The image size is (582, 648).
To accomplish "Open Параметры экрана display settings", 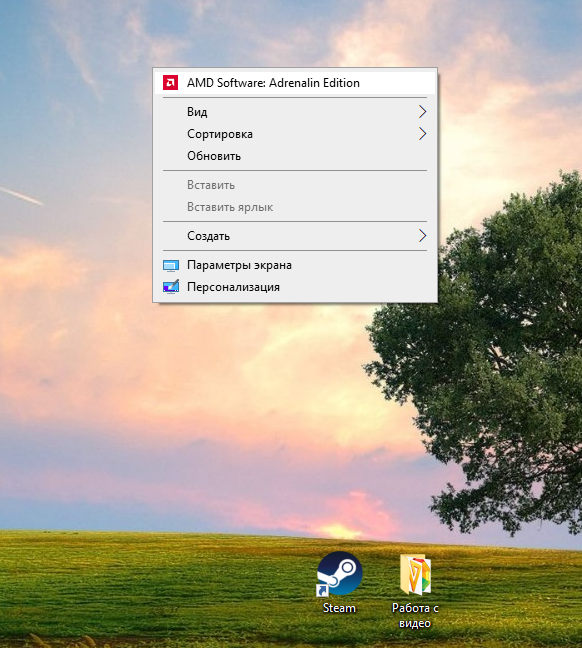I will [x=295, y=265].
